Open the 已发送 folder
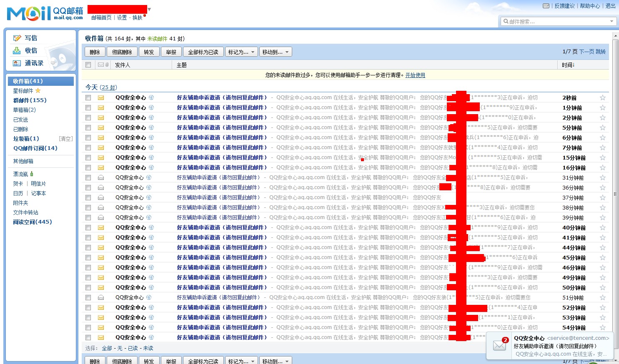This screenshot has height=364, width=619. [20, 120]
